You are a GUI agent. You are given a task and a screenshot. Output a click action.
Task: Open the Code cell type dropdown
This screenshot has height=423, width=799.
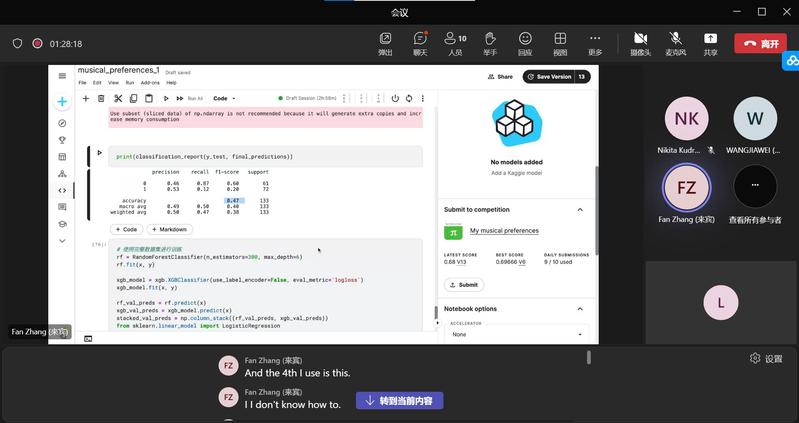click(225, 98)
